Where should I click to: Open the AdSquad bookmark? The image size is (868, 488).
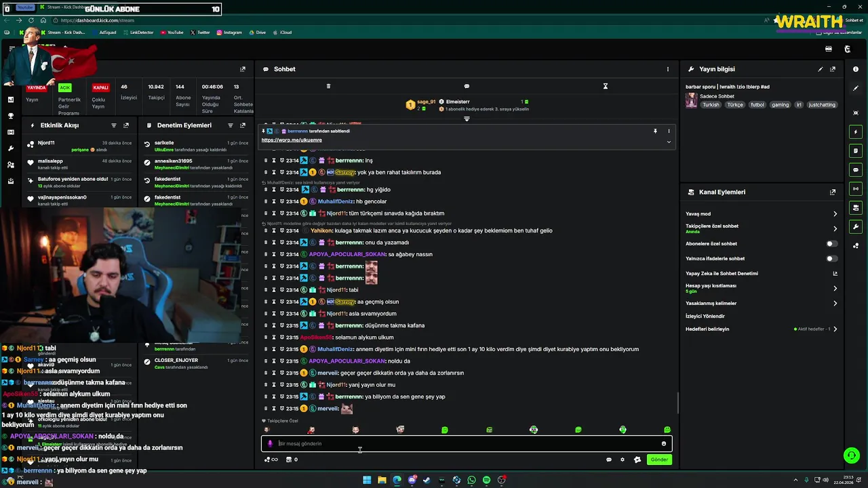pyautogui.click(x=104, y=33)
